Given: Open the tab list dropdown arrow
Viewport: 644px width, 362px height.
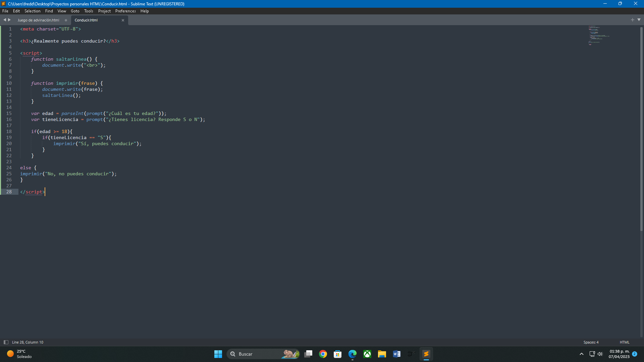Looking at the screenshot, I should click(x=639, y=20).
